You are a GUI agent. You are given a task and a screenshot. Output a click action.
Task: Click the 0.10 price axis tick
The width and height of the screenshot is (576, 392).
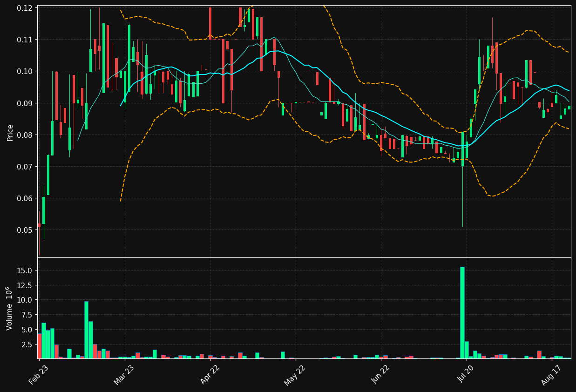coord(25,71)
